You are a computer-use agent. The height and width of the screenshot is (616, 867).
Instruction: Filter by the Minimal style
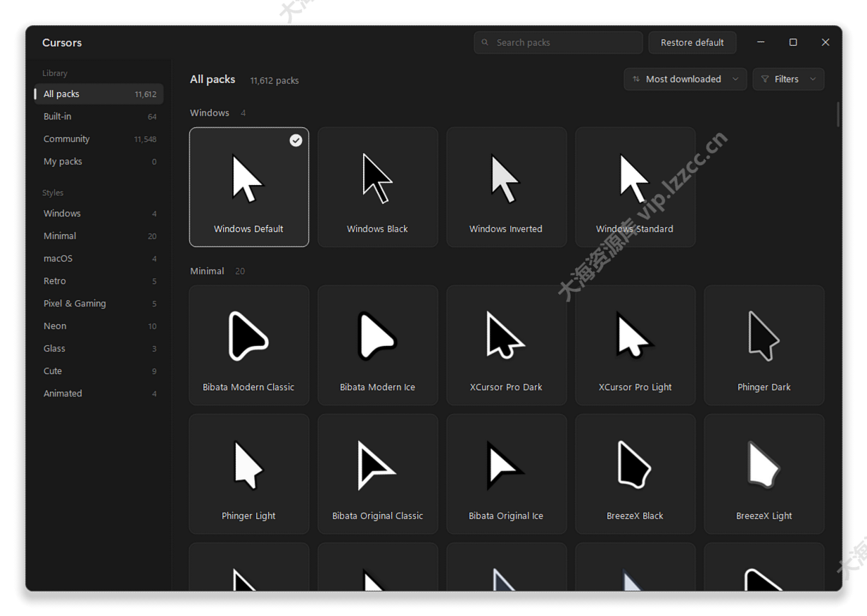tap(99, 236)
